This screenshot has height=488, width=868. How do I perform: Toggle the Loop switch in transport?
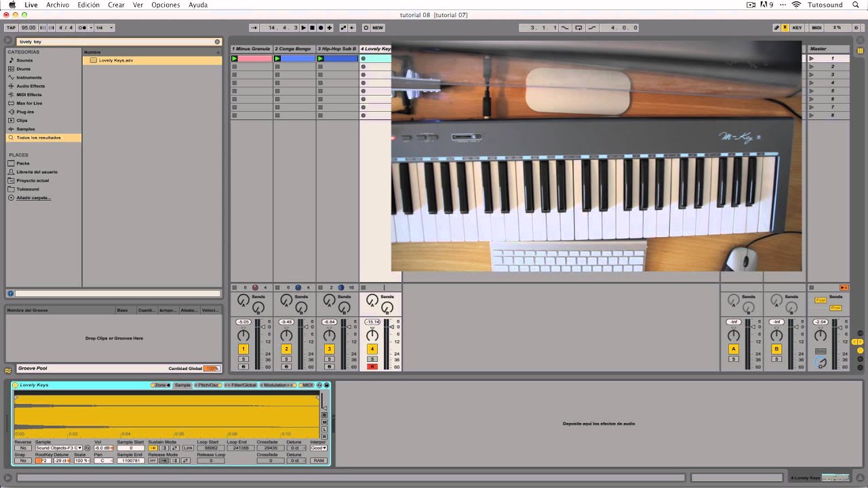click(x=578, y=28)
